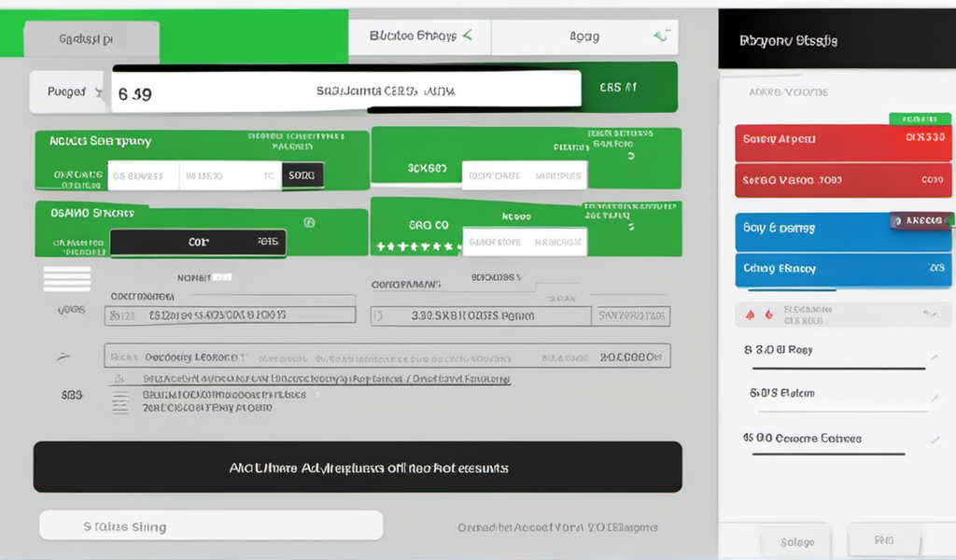Click the small green badge above red row
This screenshot has height=560, width=956.
(920, 119)
